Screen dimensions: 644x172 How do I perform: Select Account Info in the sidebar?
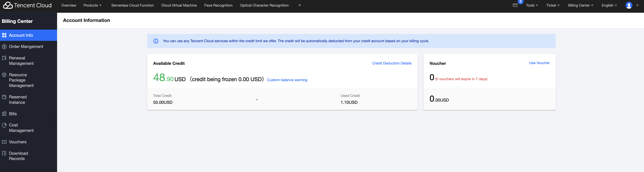29,35
